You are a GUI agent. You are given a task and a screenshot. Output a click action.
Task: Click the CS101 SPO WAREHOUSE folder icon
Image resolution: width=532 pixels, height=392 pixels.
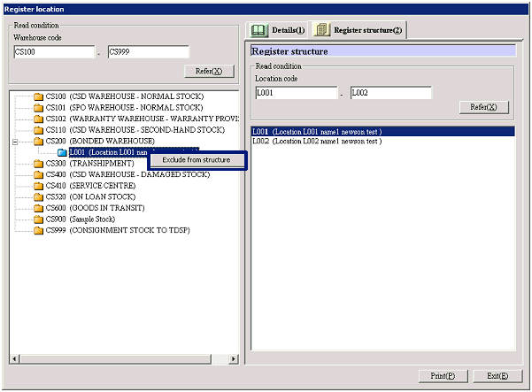pyautogui.click(x=38, y=108)
